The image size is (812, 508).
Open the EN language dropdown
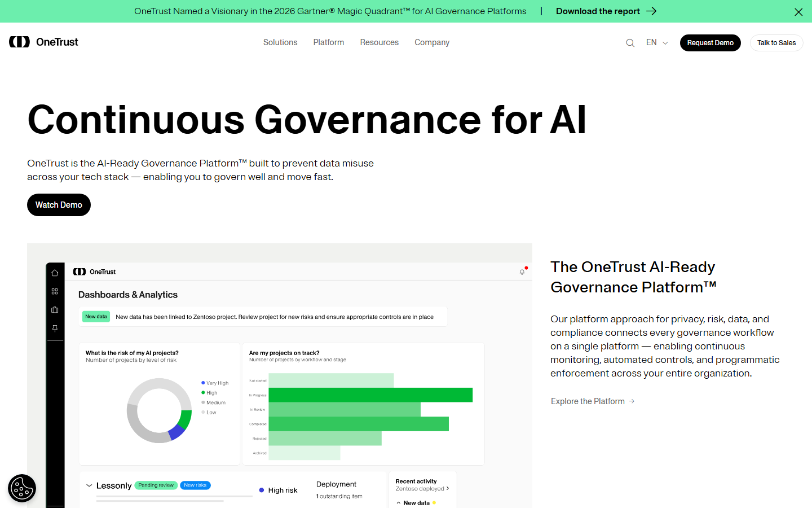[657, 42]
